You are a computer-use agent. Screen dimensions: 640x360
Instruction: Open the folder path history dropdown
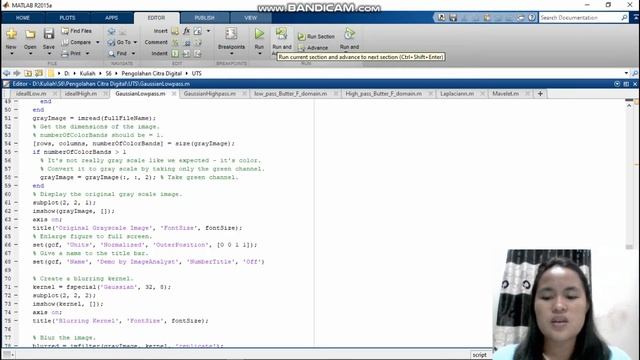(x=626, y=73)
